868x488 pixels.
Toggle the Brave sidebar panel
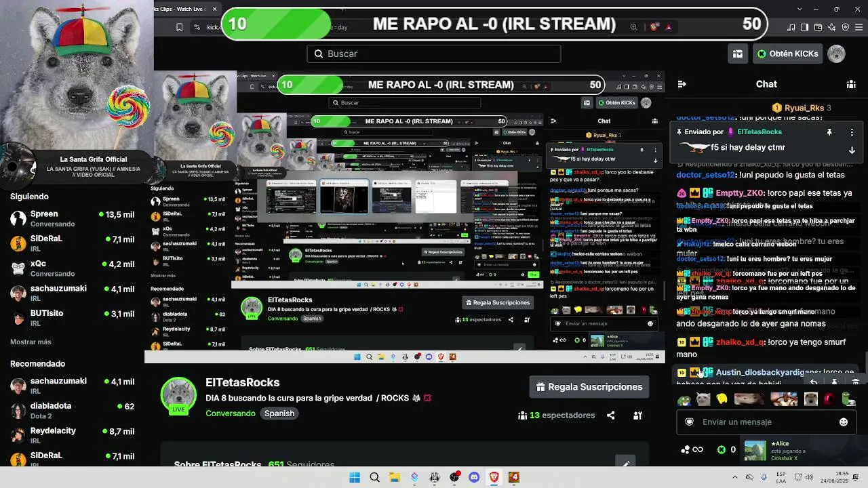tap(805, 27)
